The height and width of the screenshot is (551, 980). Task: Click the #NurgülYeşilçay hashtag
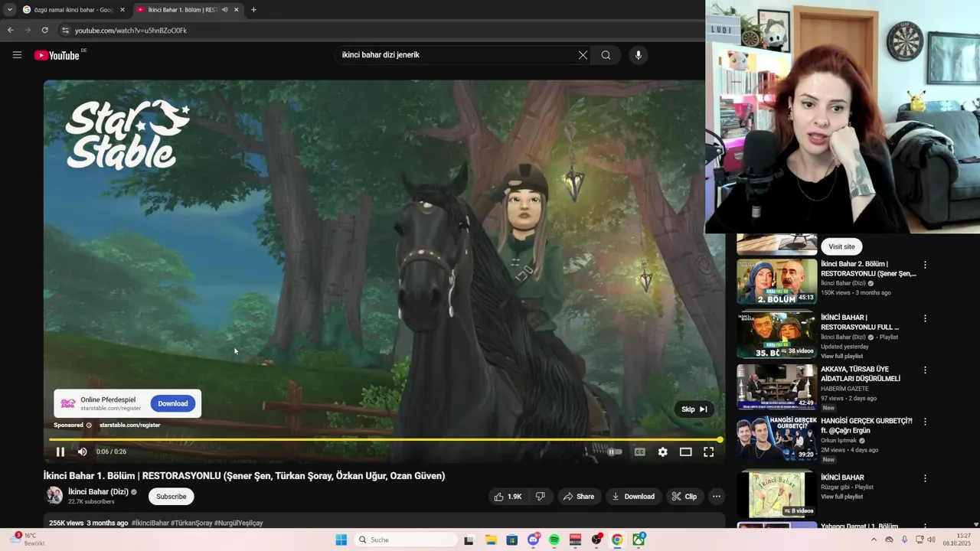click(x=238, y=523)
